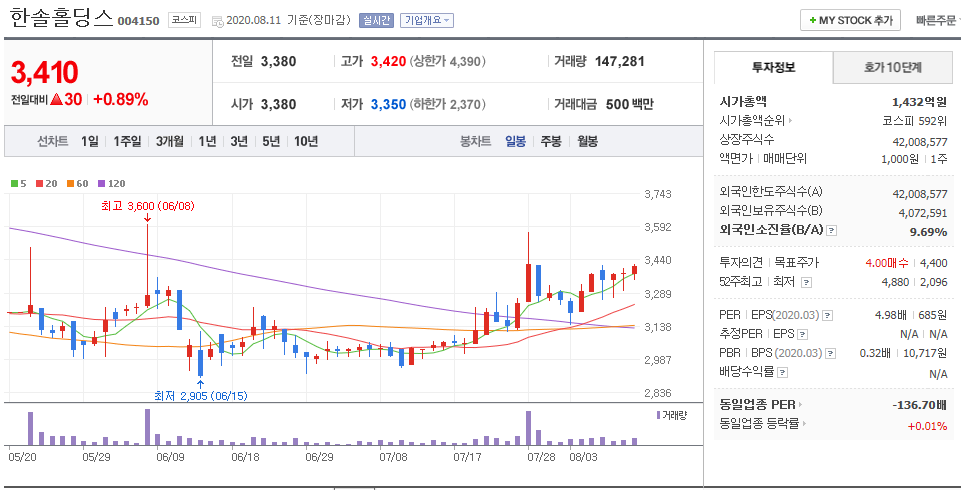The width and height of the screenshot is (961, 490).
Task: Add stock via MY STOCK 추가 button
Action: pos(849,20)
